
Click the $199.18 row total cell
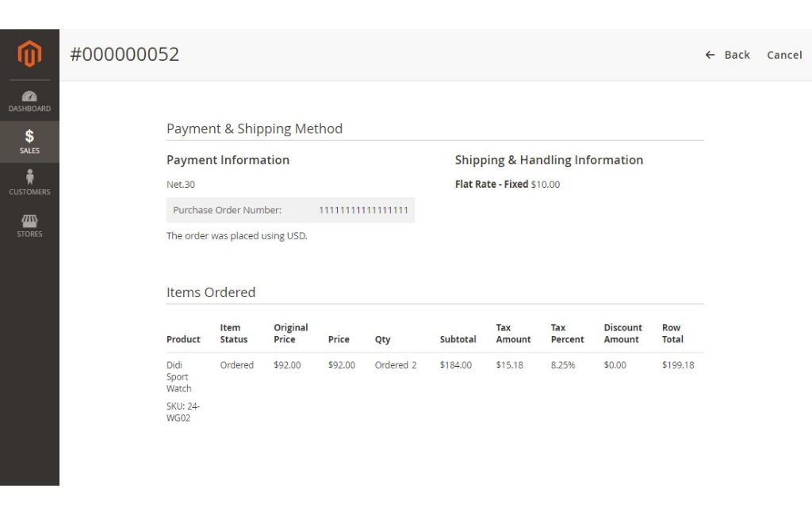coord(678,365)
